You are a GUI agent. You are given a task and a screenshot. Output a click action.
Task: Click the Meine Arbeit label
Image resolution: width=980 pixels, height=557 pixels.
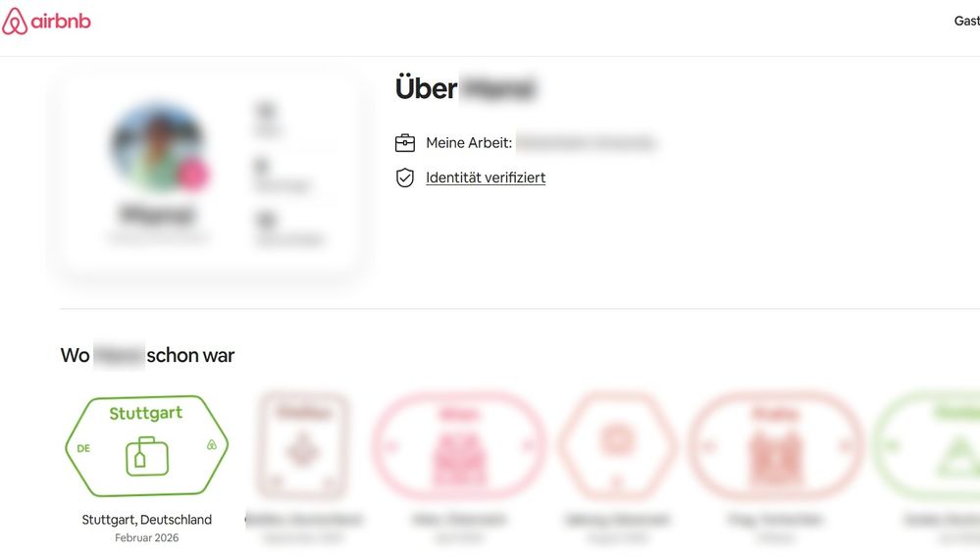pyautogui.click(x=469, y=143)
